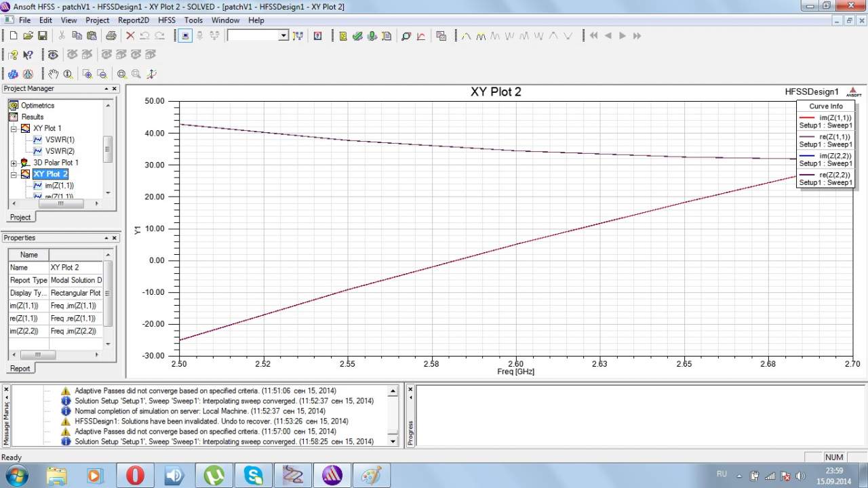Open the HFSS menu
The image size is (868, 488).
(x=166, y=20)
